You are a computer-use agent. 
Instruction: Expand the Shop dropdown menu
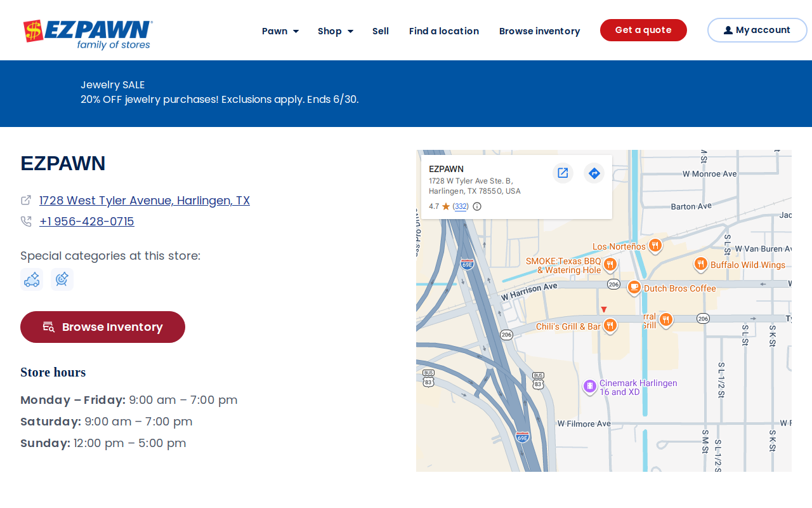point(336,31)
